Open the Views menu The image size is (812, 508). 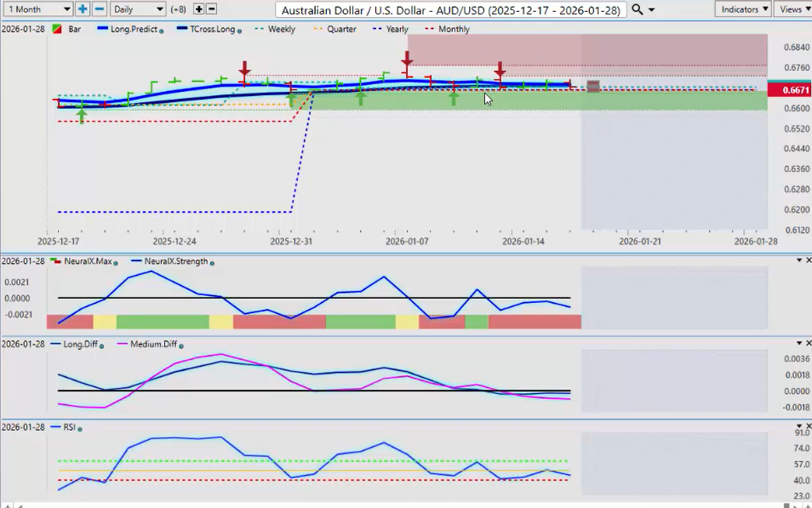(793, 9)
